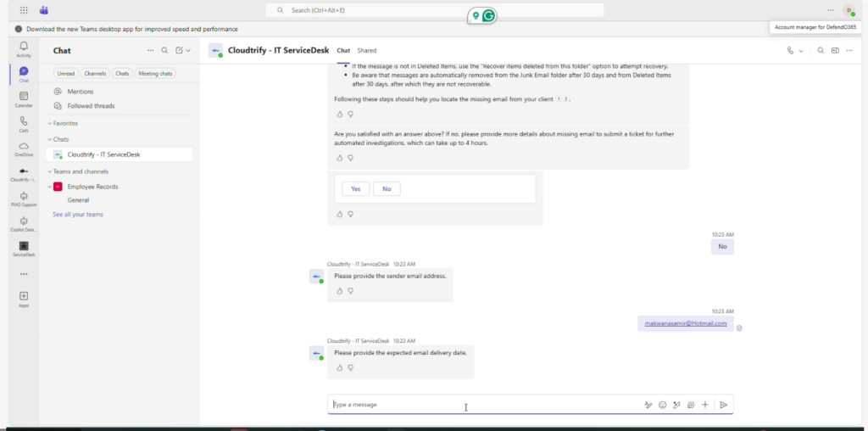Open the account manager profile avatar
Screen dimensions: 868x431
(849, 10)
